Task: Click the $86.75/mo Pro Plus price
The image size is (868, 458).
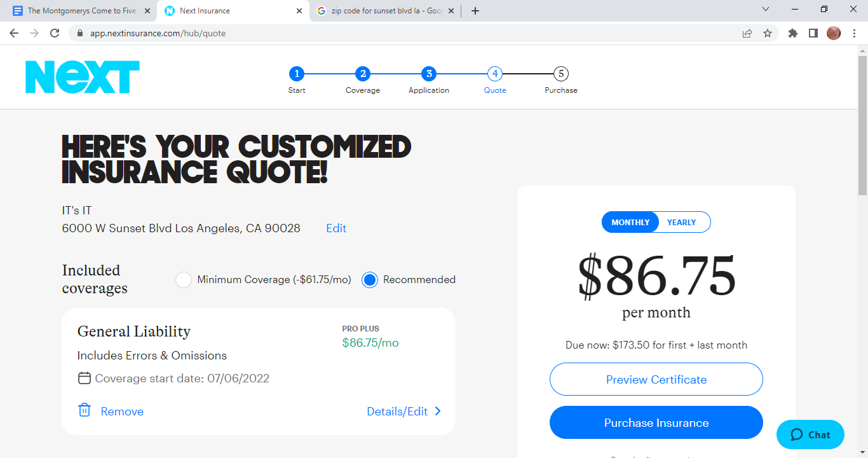Action: [x=370, y=343]
